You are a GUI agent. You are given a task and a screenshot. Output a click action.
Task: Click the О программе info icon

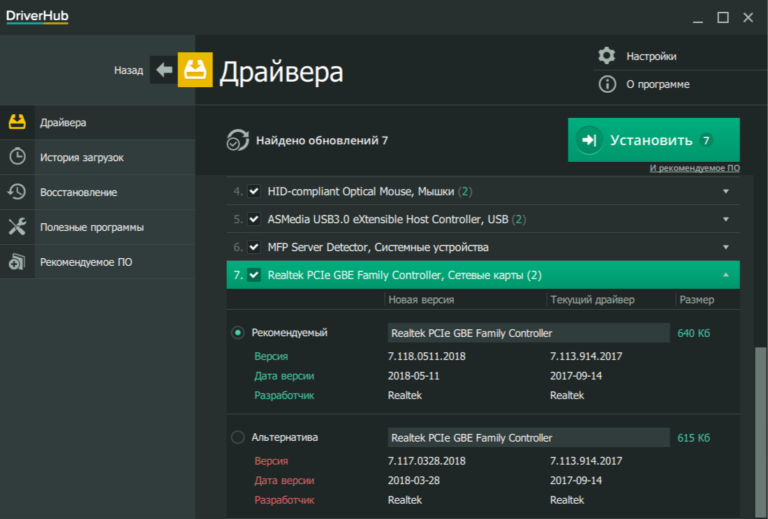[x=606, y=84]
